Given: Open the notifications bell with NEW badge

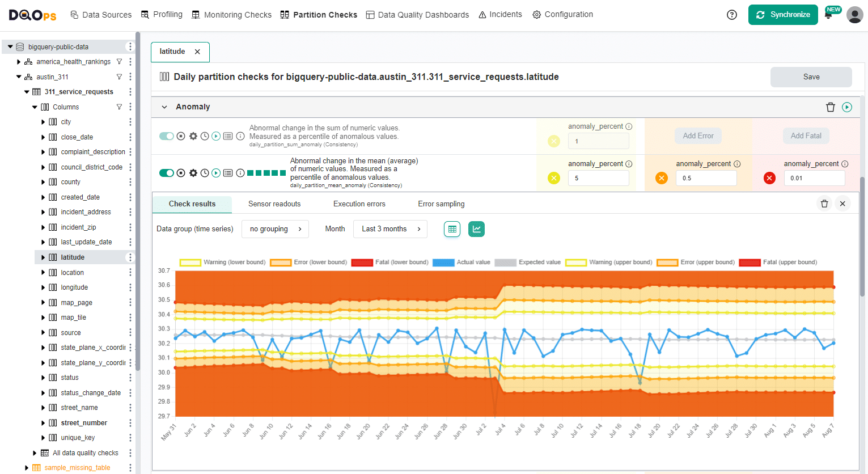Looking at the screenshot, I should (829, 15).
